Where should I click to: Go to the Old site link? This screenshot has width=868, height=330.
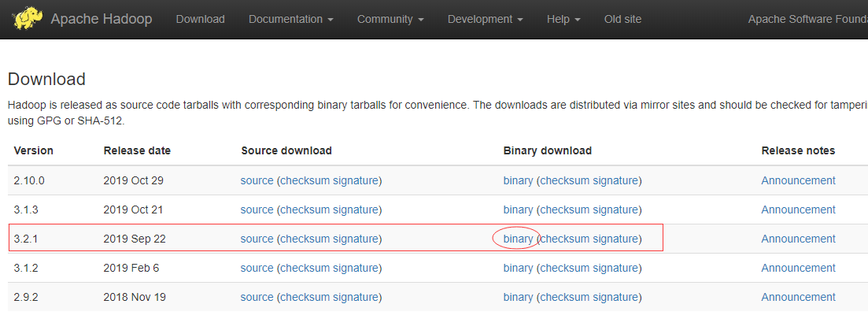tap(622, 19)
